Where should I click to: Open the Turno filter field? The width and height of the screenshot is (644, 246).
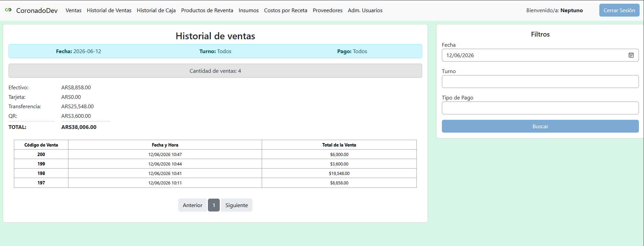(540, 82)
